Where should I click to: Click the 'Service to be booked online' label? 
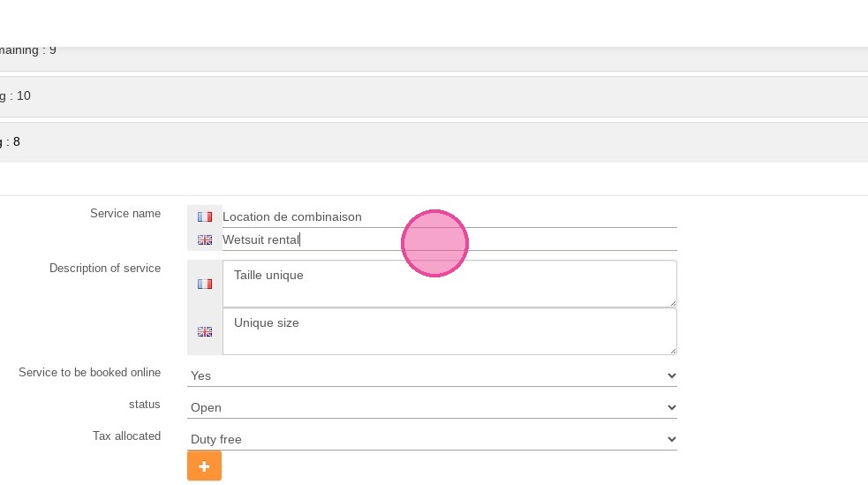(90, 372)
